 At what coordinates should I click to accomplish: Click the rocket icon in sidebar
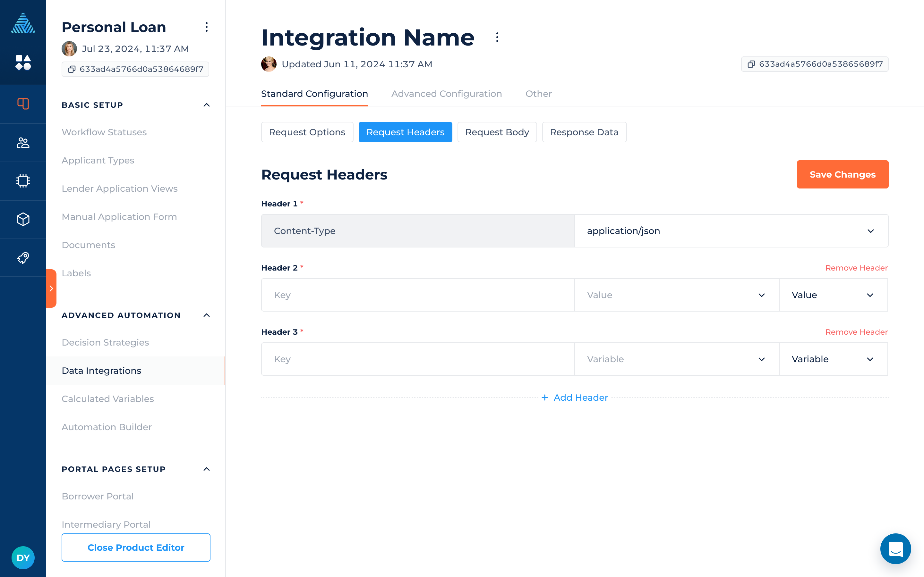click(x=23, y=258)
